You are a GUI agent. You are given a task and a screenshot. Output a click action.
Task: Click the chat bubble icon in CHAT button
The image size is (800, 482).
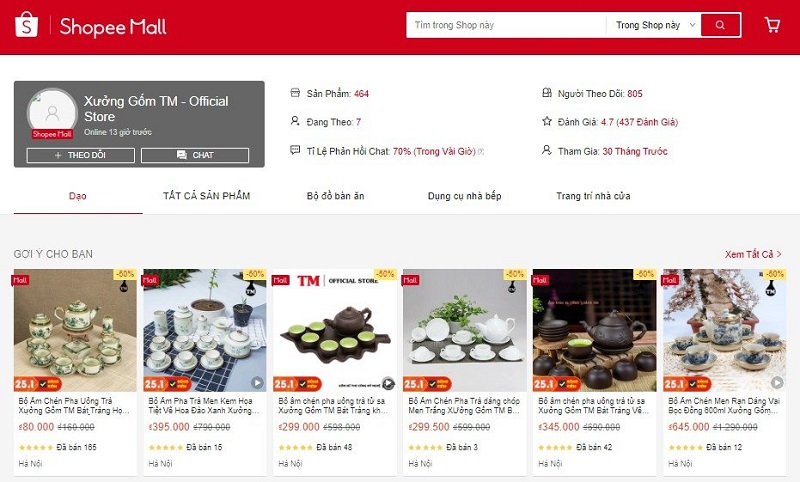182,155
